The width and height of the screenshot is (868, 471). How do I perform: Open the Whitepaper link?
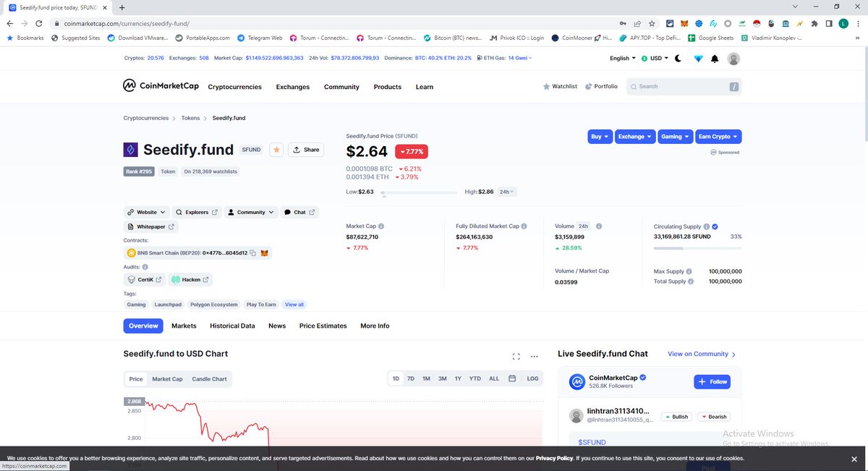point(150,226)
